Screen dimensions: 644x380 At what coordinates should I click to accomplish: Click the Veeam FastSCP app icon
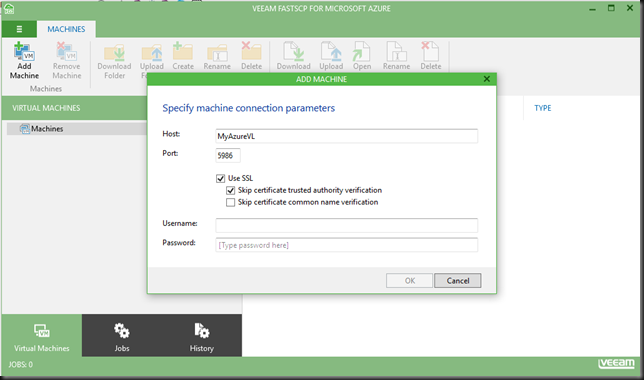9,9
